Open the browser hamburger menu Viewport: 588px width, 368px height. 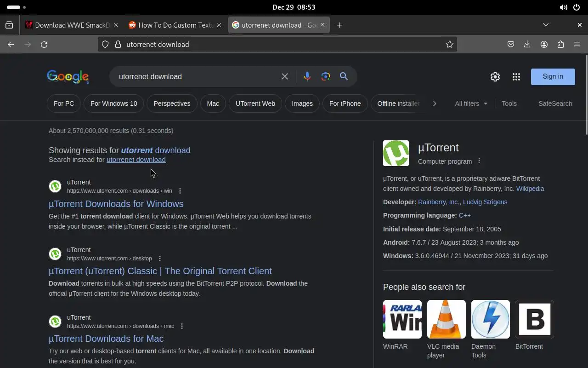click(x=577, y=44)
